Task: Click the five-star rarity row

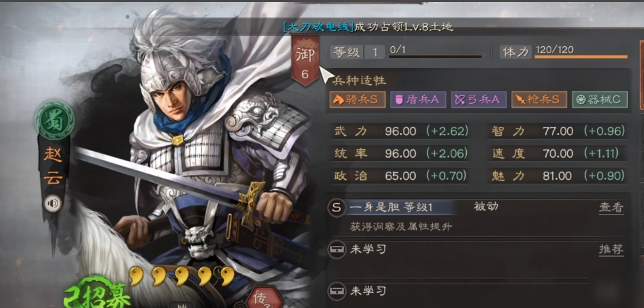Action: (182, 277)
